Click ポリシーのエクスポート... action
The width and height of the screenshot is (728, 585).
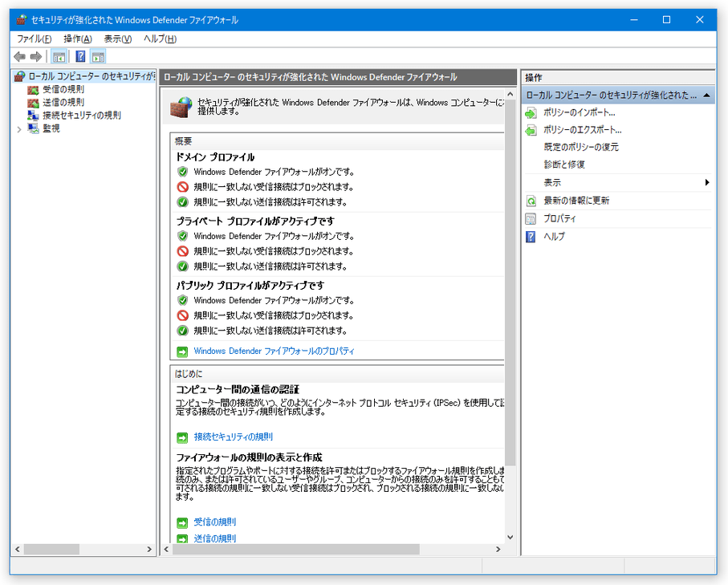point(582,130)
